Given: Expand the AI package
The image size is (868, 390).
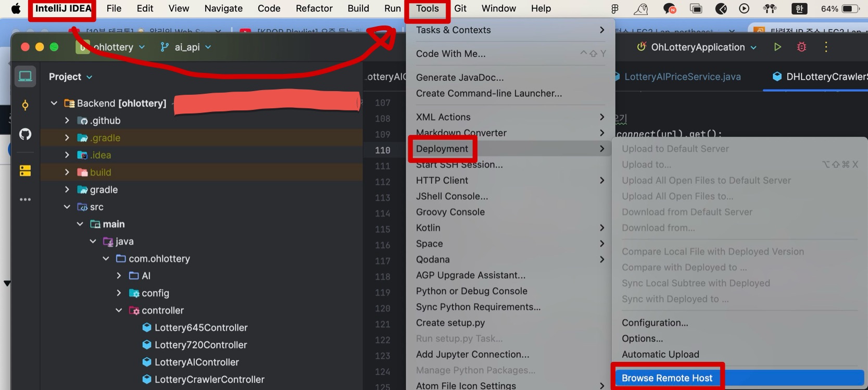Looking at the screenshot, I should [x=119, y=275].
